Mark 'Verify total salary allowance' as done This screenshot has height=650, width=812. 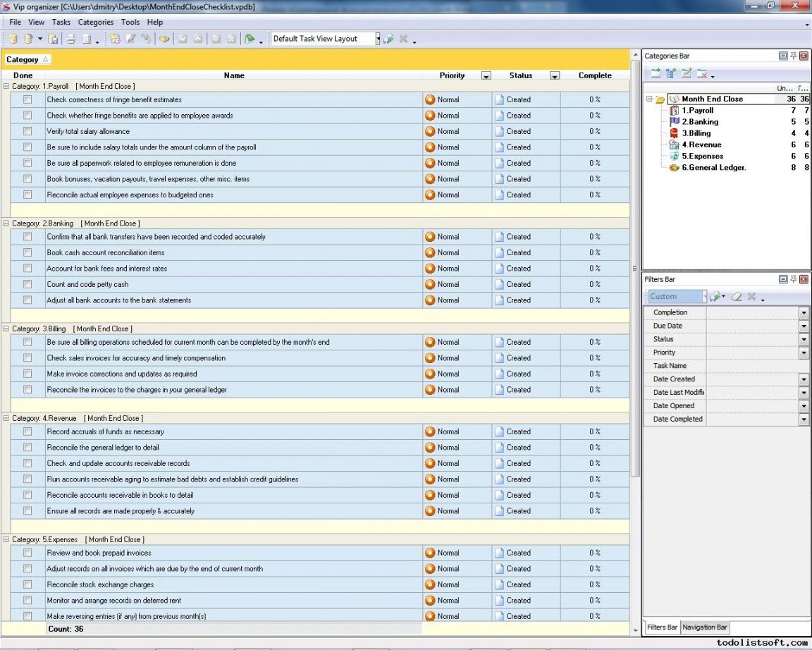(27, 131)
